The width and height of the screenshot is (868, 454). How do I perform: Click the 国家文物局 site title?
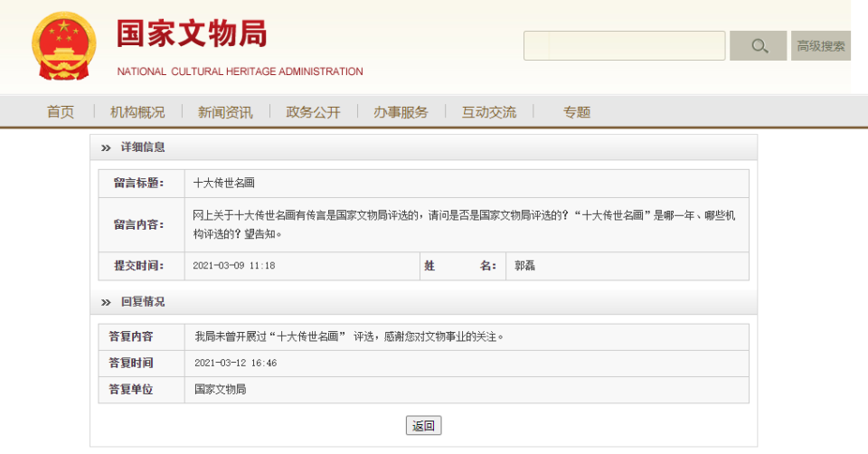tap(192, 33)
